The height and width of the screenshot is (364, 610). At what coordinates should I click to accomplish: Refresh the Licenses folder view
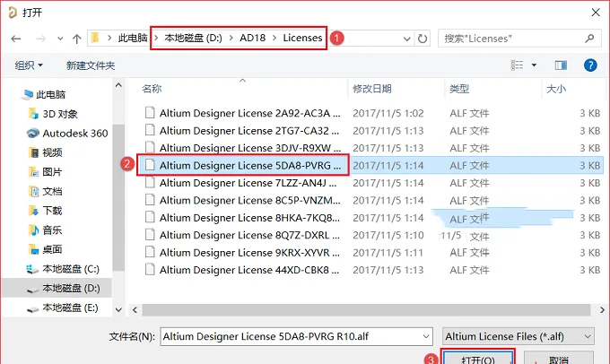[x=423, y=39]
